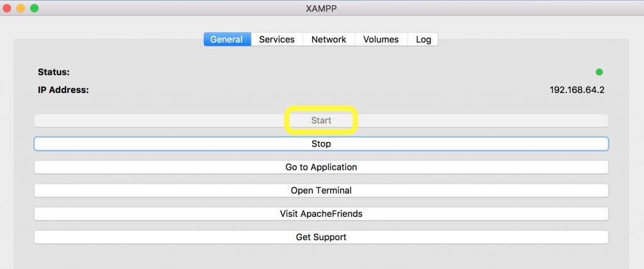Visit ApacheFriends website
644x269 pixels.
tap(321, 214)
